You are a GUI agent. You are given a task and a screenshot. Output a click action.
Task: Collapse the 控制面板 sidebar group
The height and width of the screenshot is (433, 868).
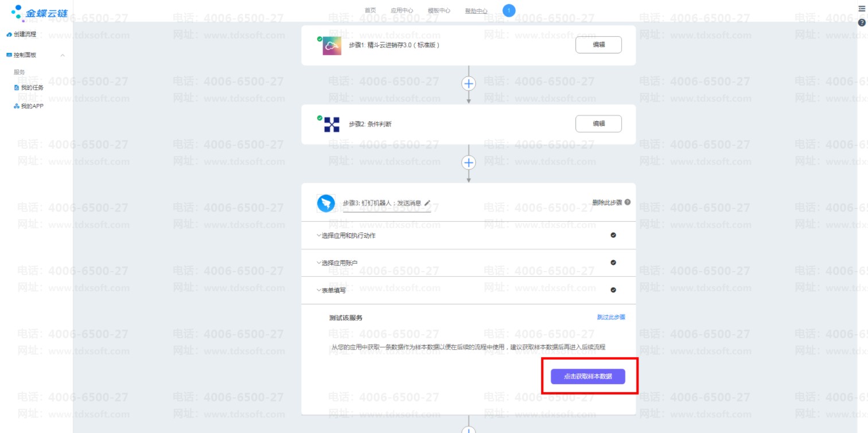pos(63,55)
